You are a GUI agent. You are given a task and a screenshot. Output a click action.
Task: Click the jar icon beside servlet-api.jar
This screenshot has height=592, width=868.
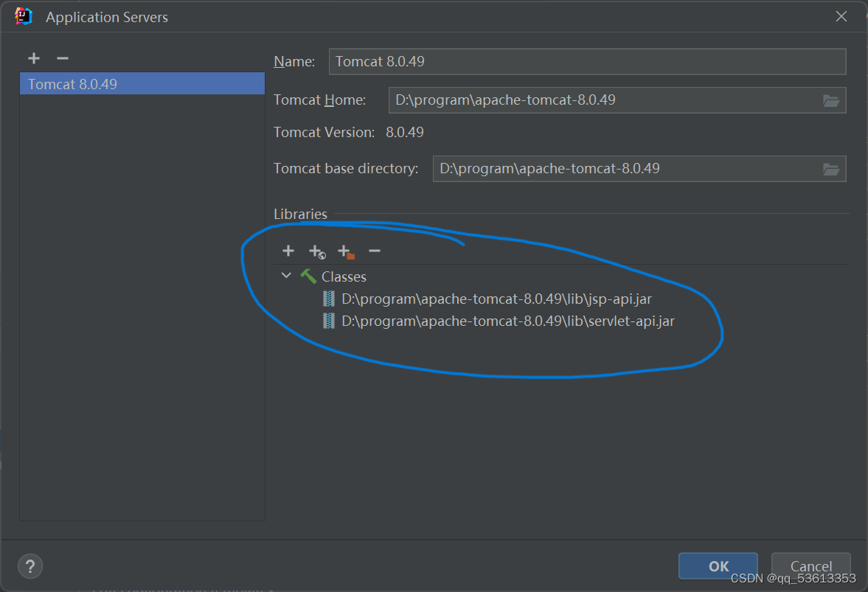[x=329, y=321]
